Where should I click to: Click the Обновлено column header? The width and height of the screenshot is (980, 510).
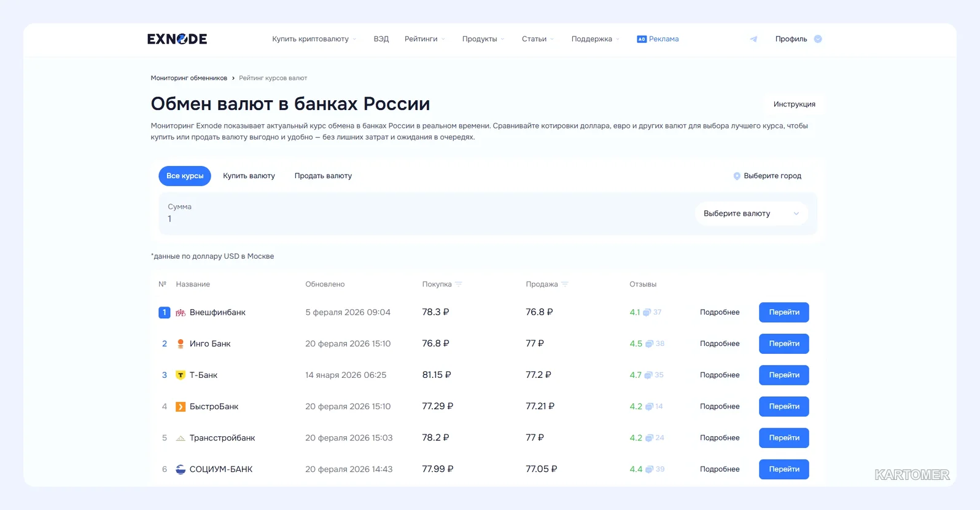click(325, 284)
